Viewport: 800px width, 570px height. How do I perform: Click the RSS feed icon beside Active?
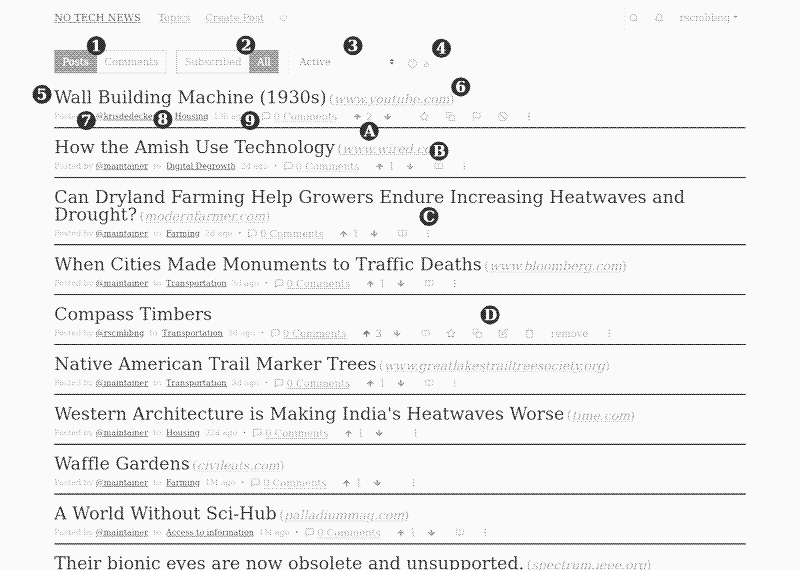427,64
